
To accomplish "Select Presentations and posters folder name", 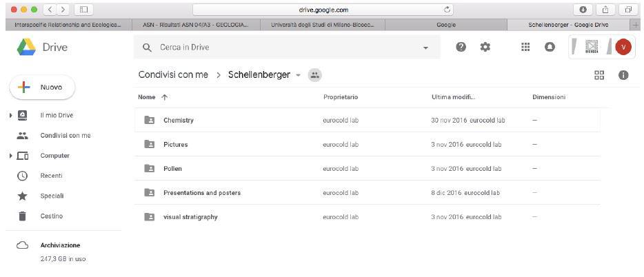I will [x=202, y=192].
